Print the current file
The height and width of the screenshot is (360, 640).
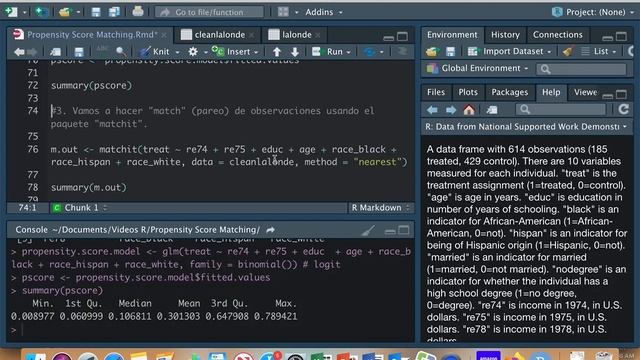pyautogui.click(x=138, y=11)
